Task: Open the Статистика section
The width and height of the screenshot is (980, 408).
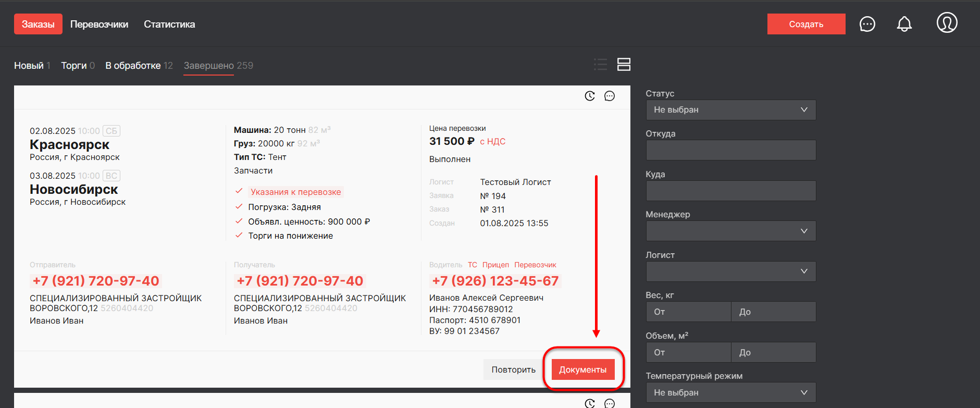Action: pos(169,24)
